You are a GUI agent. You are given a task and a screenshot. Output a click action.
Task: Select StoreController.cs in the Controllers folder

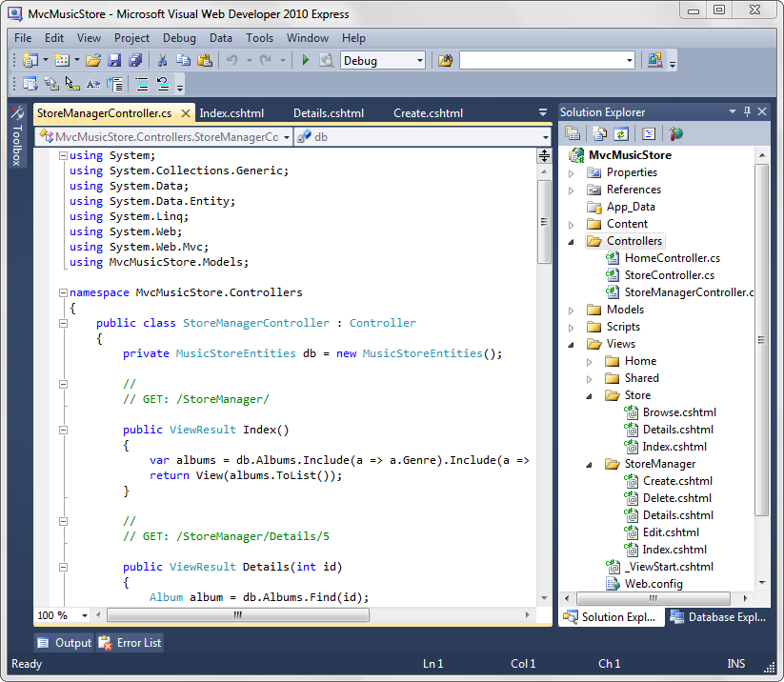669,275
